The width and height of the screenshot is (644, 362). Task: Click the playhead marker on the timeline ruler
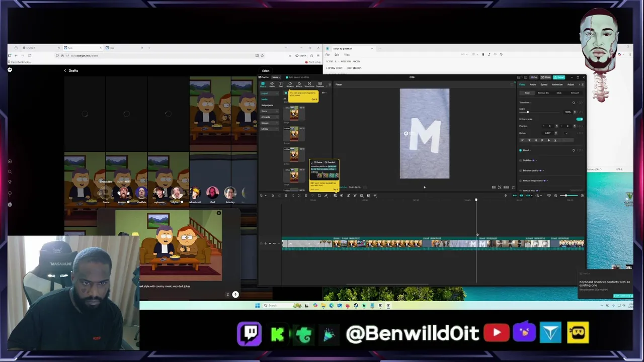click(x=476, y=200)
